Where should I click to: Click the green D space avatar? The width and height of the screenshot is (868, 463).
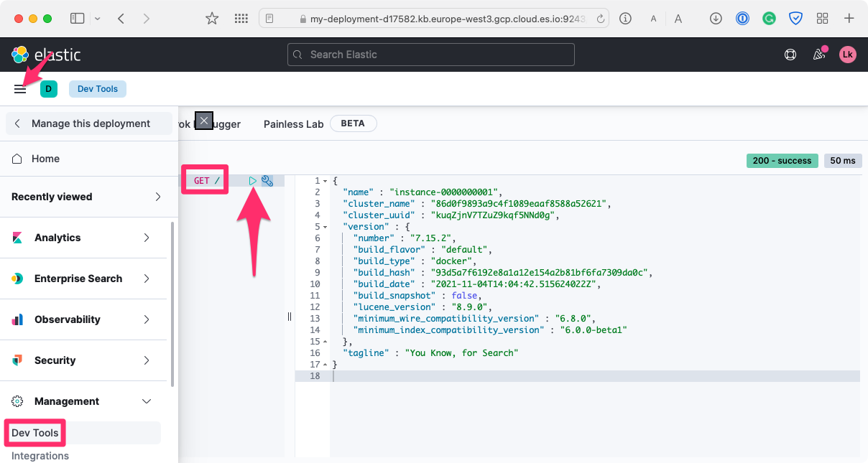click(48, 89)
